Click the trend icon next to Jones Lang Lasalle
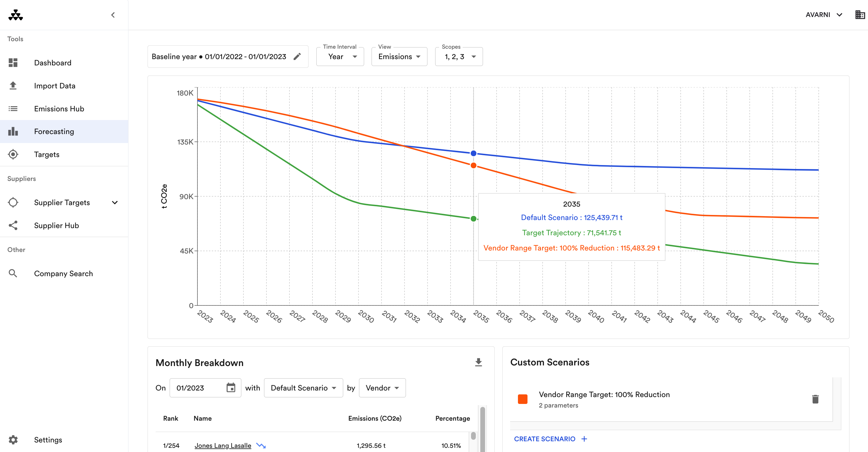Image resolution: width=868 pixels, height=452 pixels. (x=261, y=445)
